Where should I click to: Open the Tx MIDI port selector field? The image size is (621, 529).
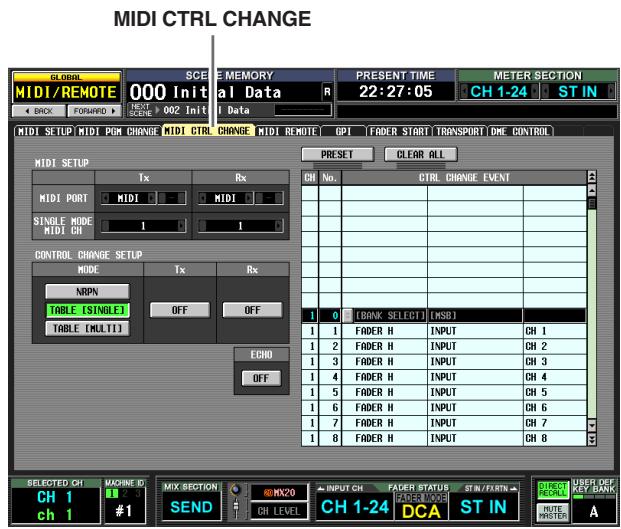click(x=128, y=198)
